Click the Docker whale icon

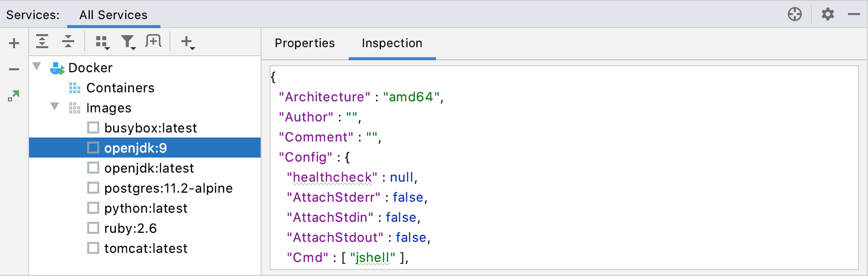(x=58, y=68)
